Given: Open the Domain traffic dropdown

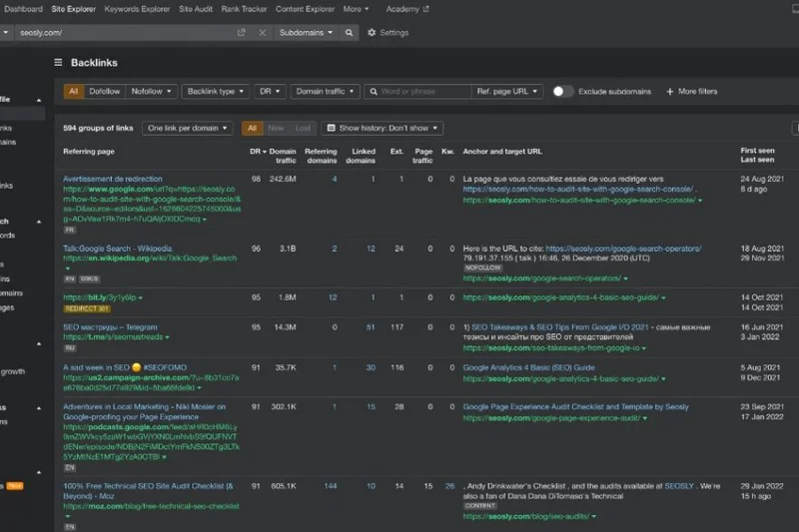Looking at the screenshot, I should 326,91.
